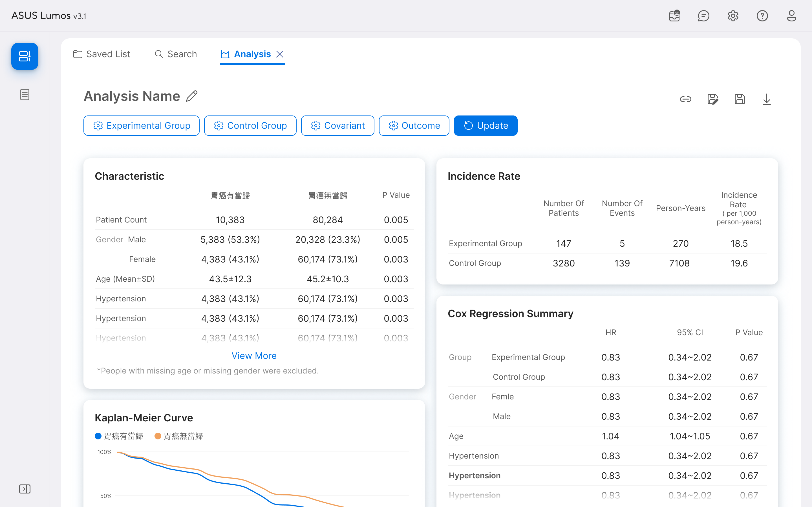Edit analysis name with pencil icon

192,96
